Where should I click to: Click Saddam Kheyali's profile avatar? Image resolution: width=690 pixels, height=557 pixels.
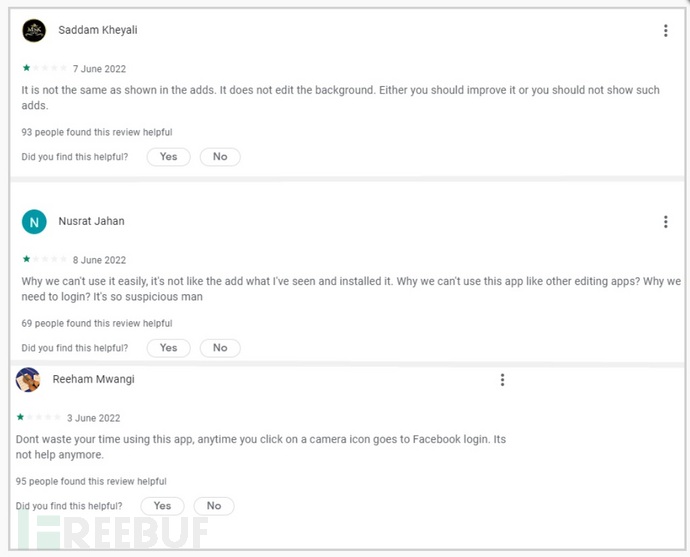click(x=34, y=31)
